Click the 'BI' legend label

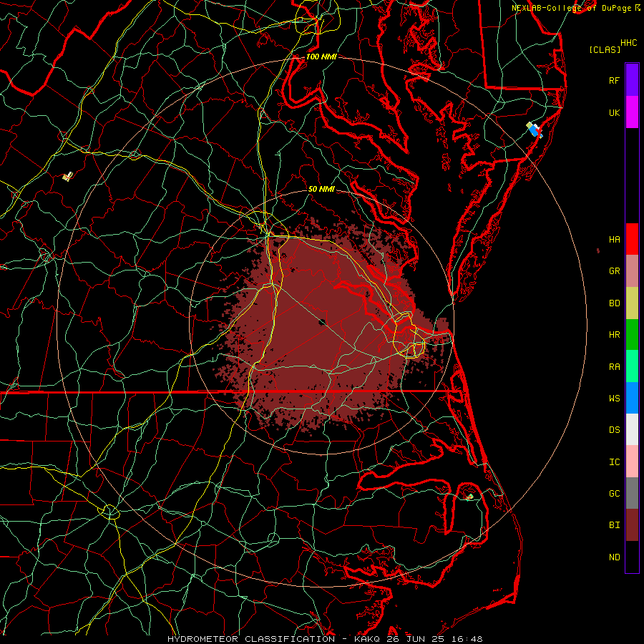614,525
